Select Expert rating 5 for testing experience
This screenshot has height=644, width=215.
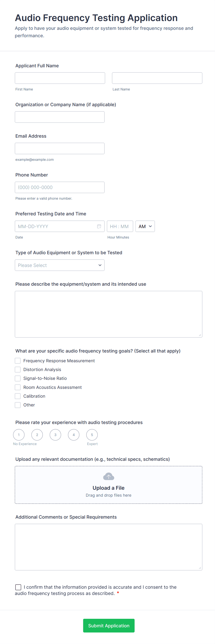[92, 434]
